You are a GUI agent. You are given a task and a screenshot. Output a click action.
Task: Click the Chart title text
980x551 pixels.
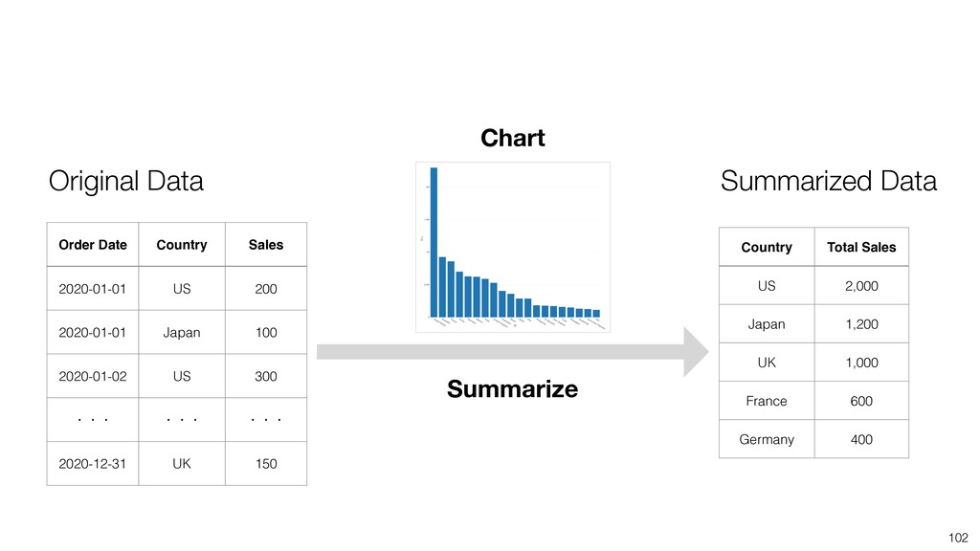pos(513,138)
